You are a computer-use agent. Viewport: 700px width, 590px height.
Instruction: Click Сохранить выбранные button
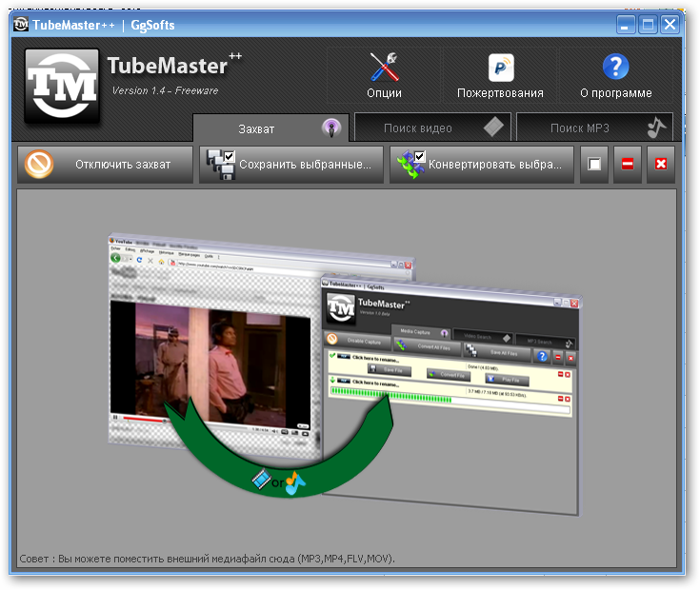291,165
